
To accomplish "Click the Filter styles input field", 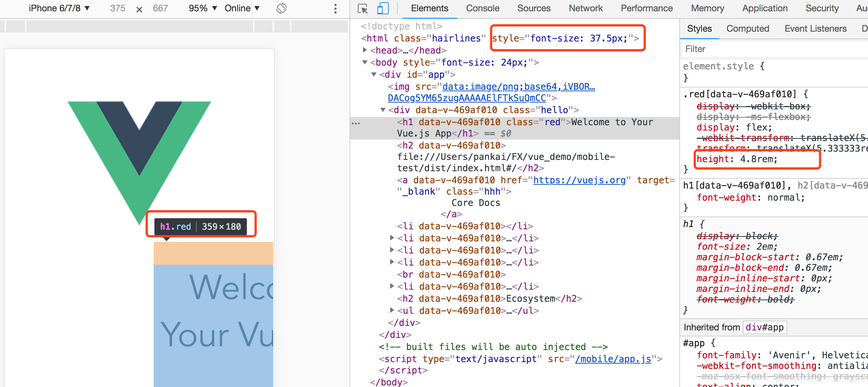I will 775,49.
